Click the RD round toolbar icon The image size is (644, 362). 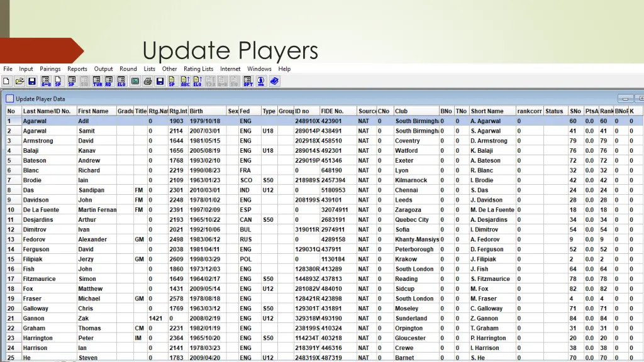point(109,81)
